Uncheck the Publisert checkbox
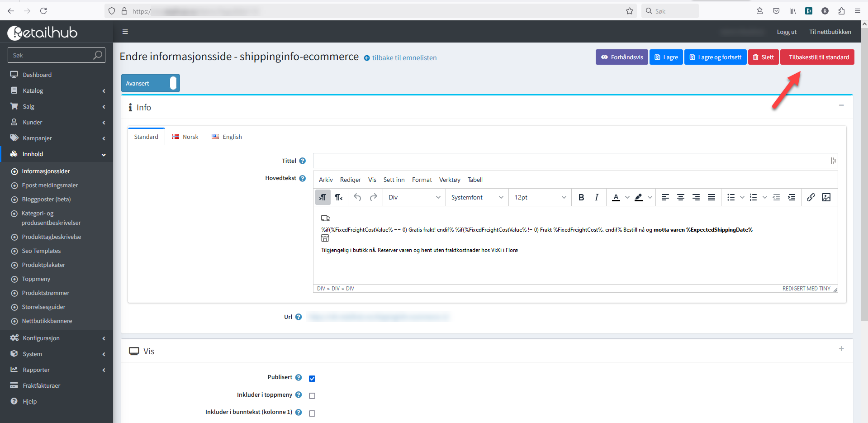The image size is (868, 423). pos(312,379)
